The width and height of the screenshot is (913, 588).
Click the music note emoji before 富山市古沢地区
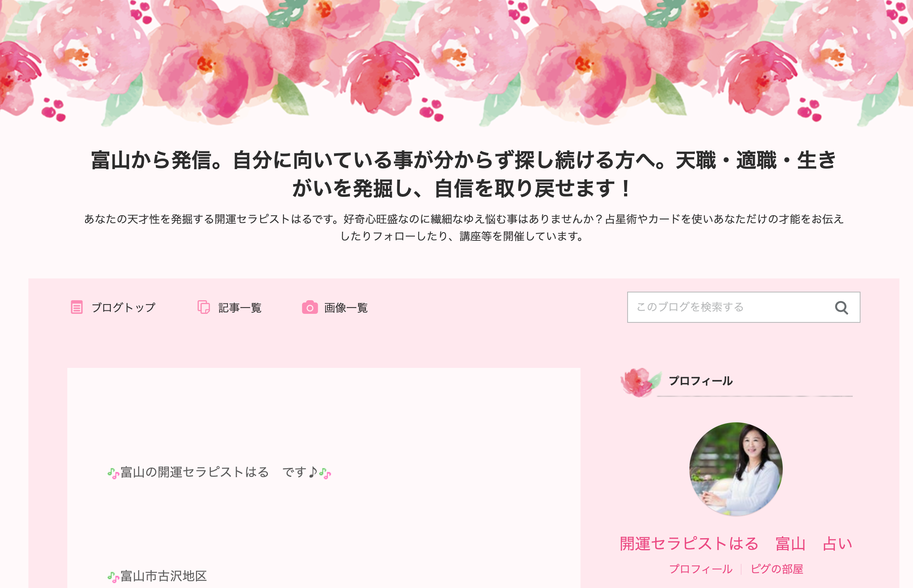point(113,577)
